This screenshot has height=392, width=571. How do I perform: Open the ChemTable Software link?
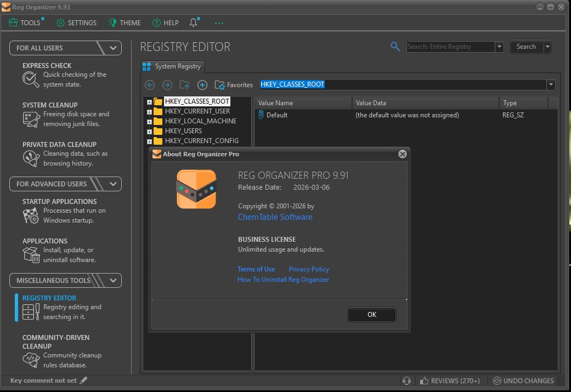275,217
